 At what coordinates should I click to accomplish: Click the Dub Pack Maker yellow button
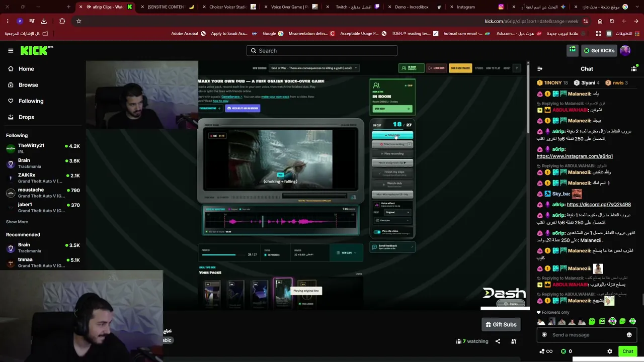click(x=460, y=68)
